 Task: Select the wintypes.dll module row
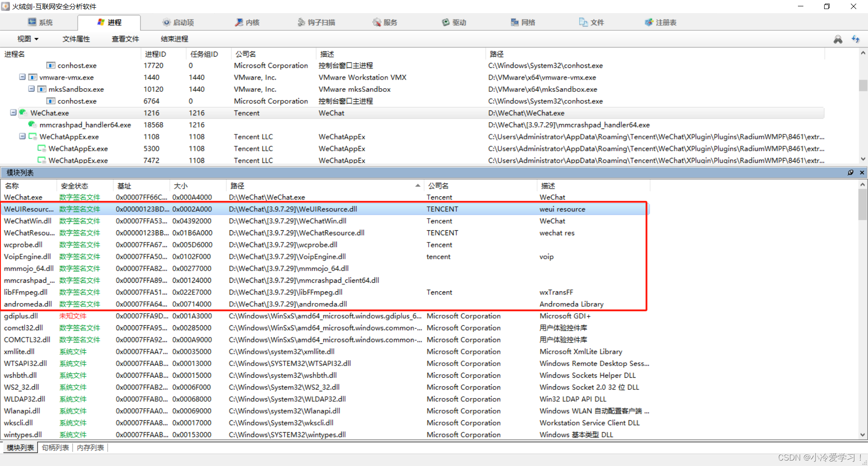[325, 434]
